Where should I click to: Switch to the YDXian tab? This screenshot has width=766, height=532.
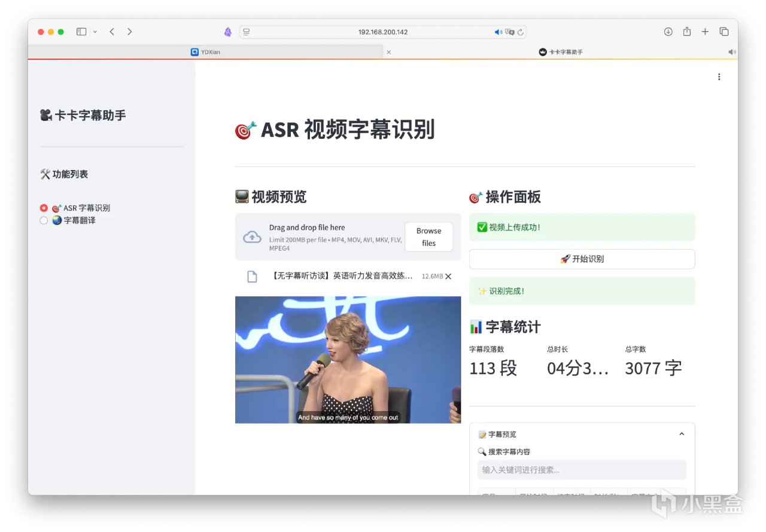click(x=205, y=52)
